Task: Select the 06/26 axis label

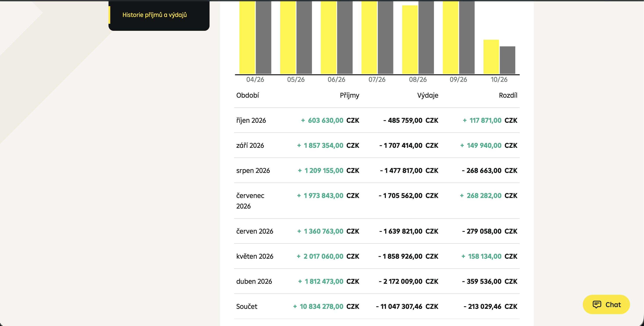Action: pyautogui.click(x=336, y=79)
